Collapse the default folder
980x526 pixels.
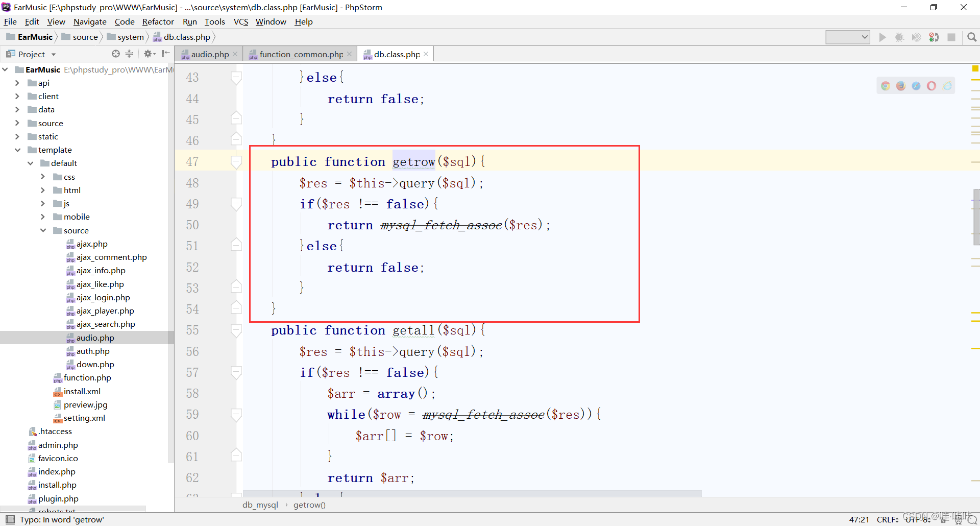(30, 163)
